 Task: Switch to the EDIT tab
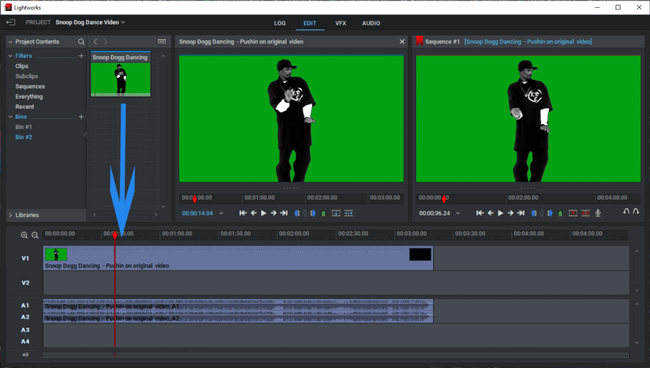pos(310,23)
